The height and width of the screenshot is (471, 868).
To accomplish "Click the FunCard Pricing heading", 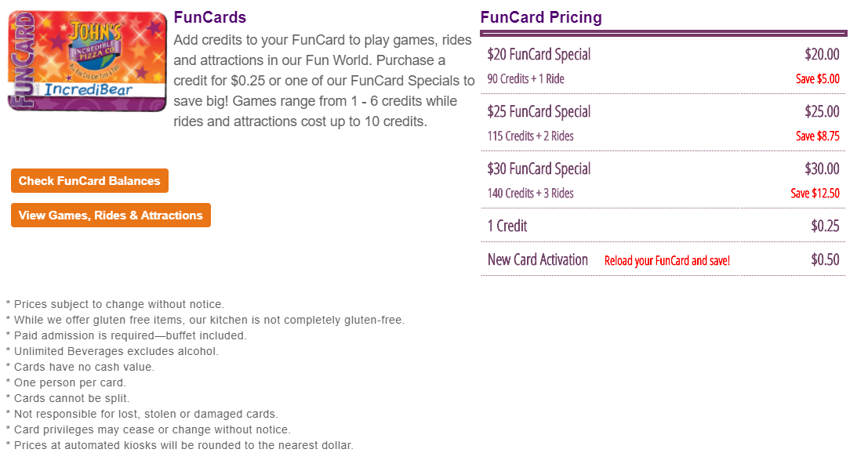I will pyautogui.click(x=541, y=17).
